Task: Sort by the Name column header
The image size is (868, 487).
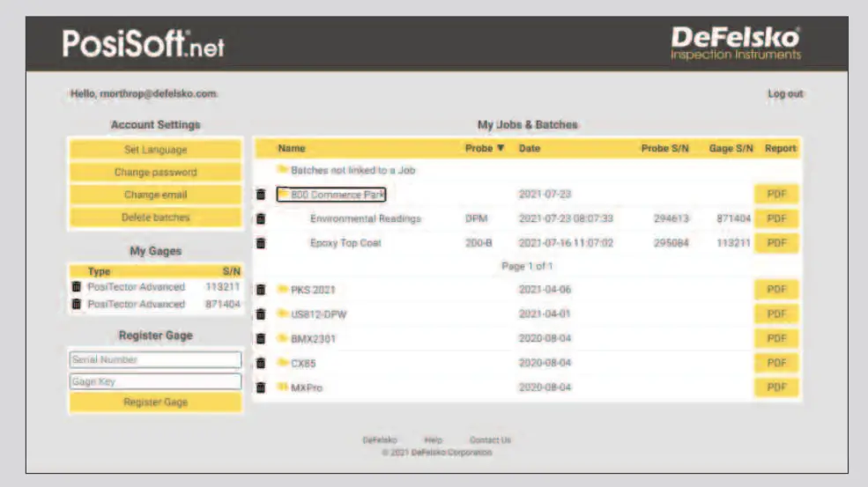Action: (x=292, y=148)
